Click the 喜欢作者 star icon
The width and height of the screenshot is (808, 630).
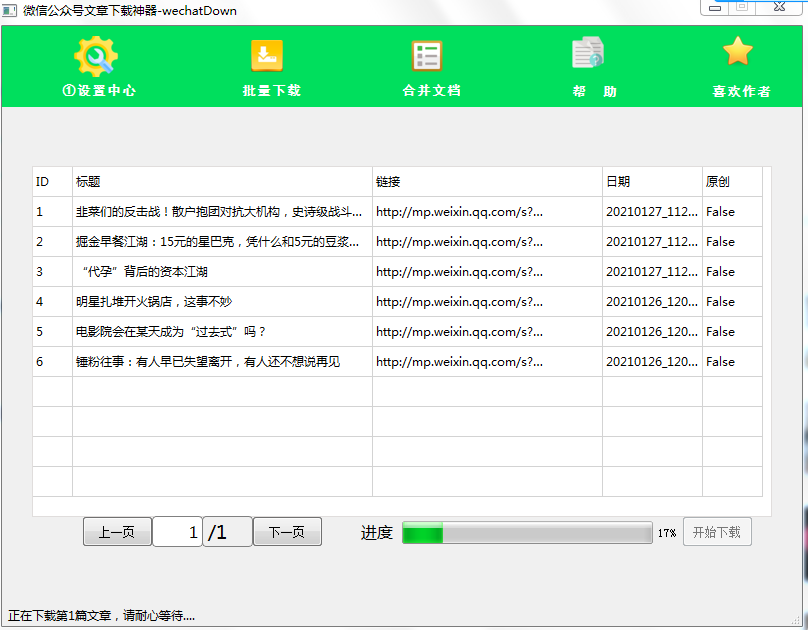tap(738, 51)
